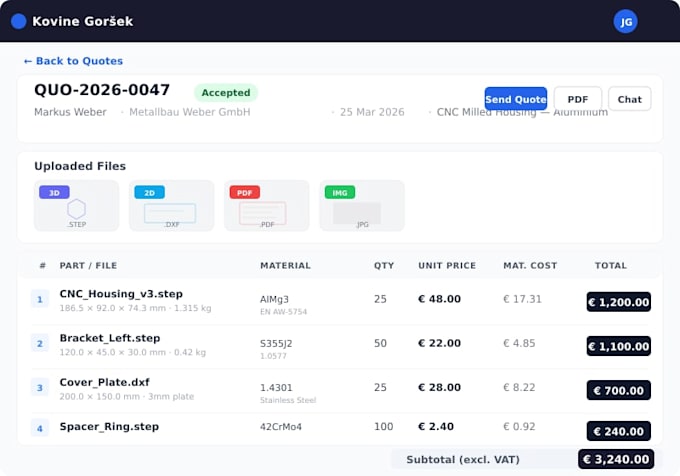Click the Subtotal (excl. VAT) label

tap(463, 460)
